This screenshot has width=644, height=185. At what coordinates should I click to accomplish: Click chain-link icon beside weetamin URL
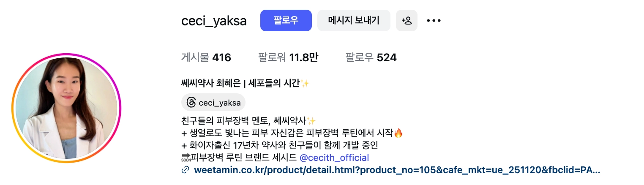[x=185, y=171]
